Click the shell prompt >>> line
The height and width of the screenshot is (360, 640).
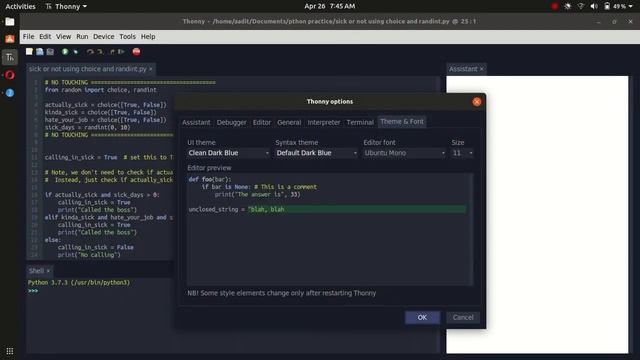coord(33,291)
